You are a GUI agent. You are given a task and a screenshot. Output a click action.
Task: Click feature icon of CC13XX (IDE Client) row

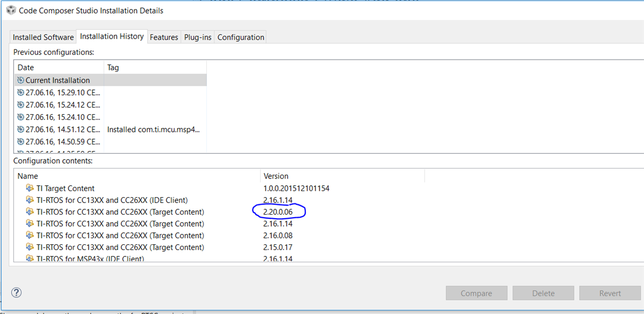30,200
